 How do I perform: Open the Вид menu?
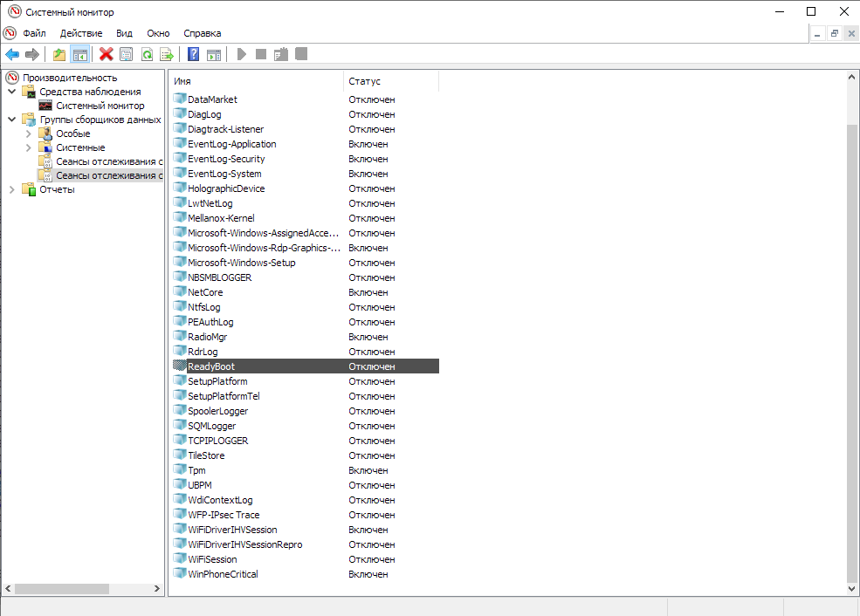125,33
